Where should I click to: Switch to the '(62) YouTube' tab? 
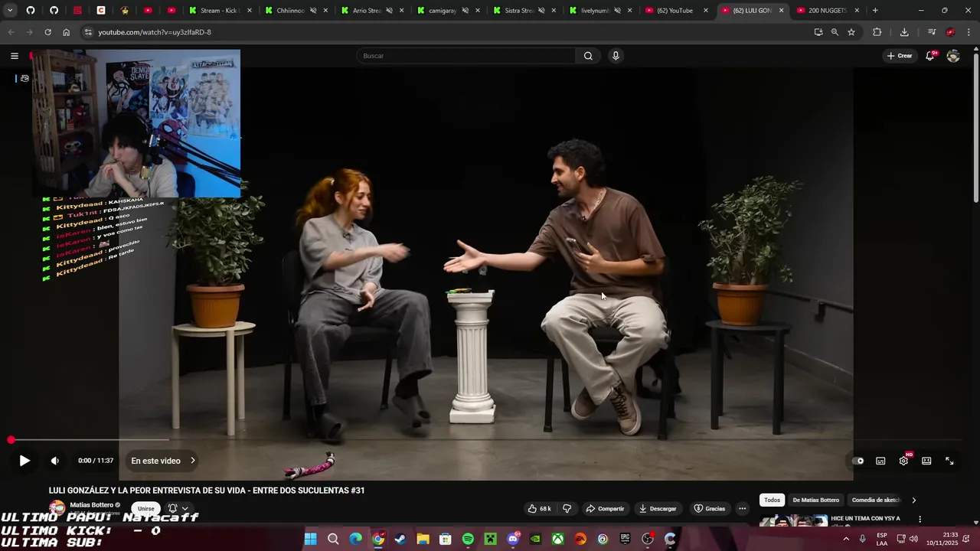point(675,11)
